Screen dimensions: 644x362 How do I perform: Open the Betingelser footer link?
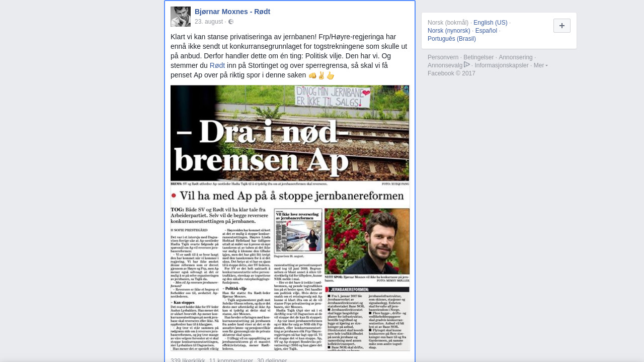(x=478, y=57)
